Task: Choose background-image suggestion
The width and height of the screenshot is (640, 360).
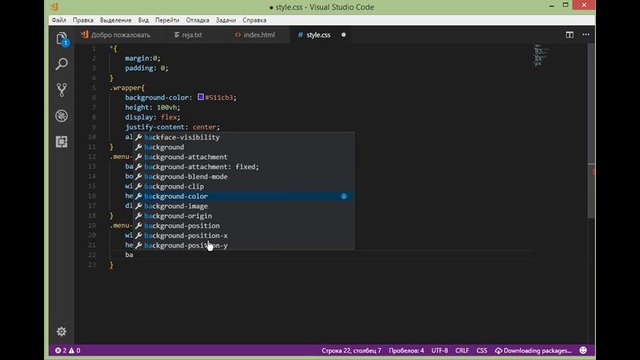Action: (244, 206)
